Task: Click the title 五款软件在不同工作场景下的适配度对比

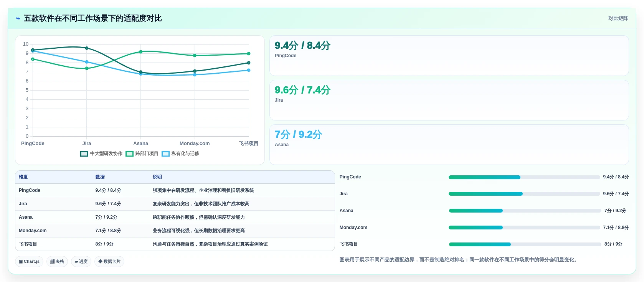Action: click(93, 18)
